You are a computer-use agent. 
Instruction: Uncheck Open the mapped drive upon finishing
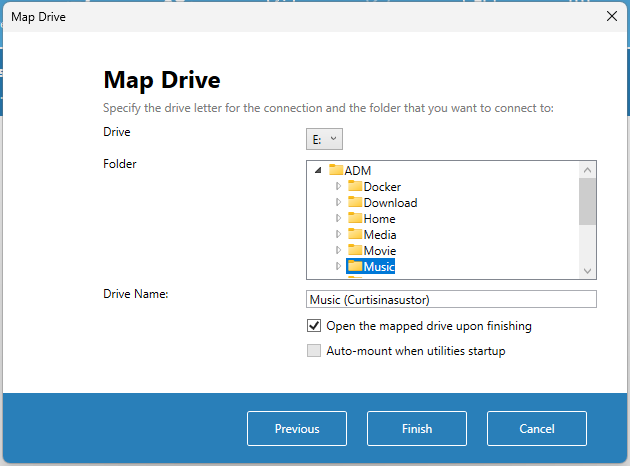coord(314,326)
